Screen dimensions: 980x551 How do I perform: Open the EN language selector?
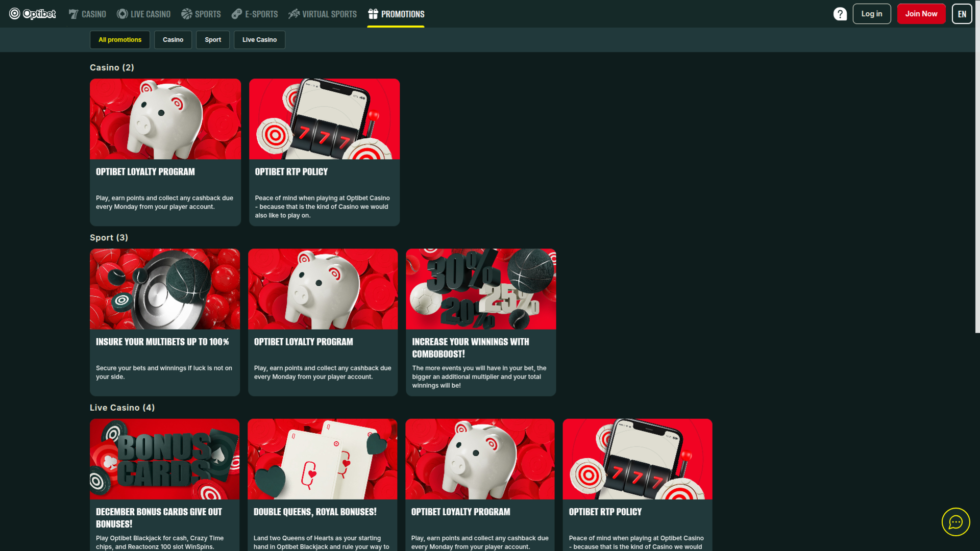tap(962, 14)
